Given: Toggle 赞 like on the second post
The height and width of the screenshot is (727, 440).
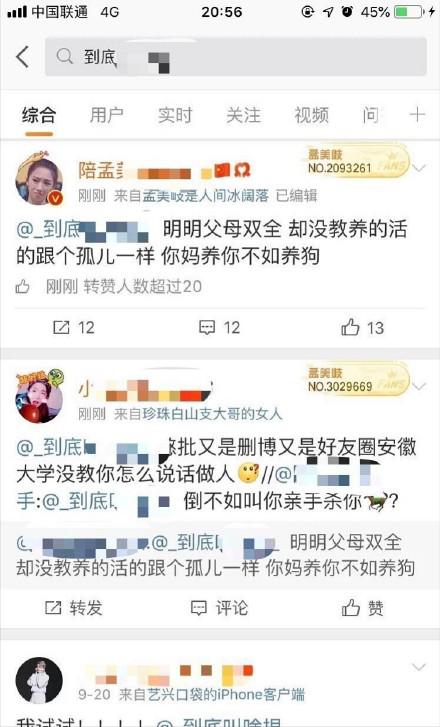Looking at the screenshot, I should click(363, 608).
